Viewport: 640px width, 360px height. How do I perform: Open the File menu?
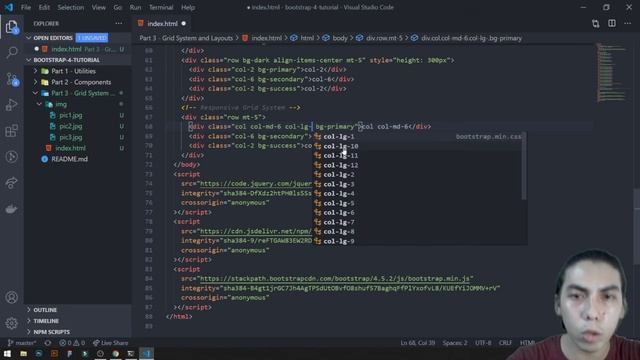pos(26,7)
